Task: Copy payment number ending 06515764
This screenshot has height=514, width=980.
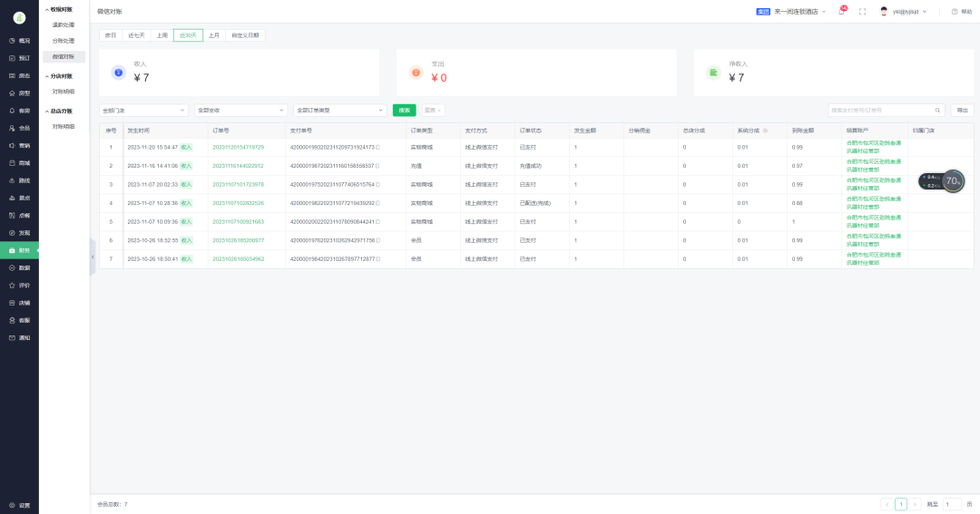Action: point(378,185)
